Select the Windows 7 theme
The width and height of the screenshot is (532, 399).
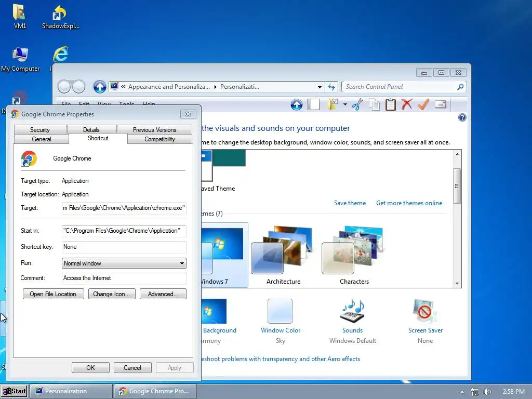224,255
